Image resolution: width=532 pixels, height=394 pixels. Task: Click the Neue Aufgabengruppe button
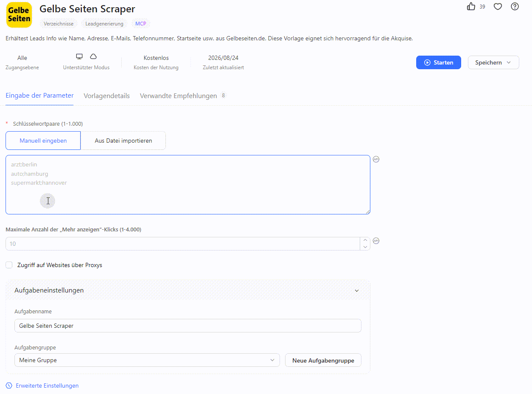[323, 360]
